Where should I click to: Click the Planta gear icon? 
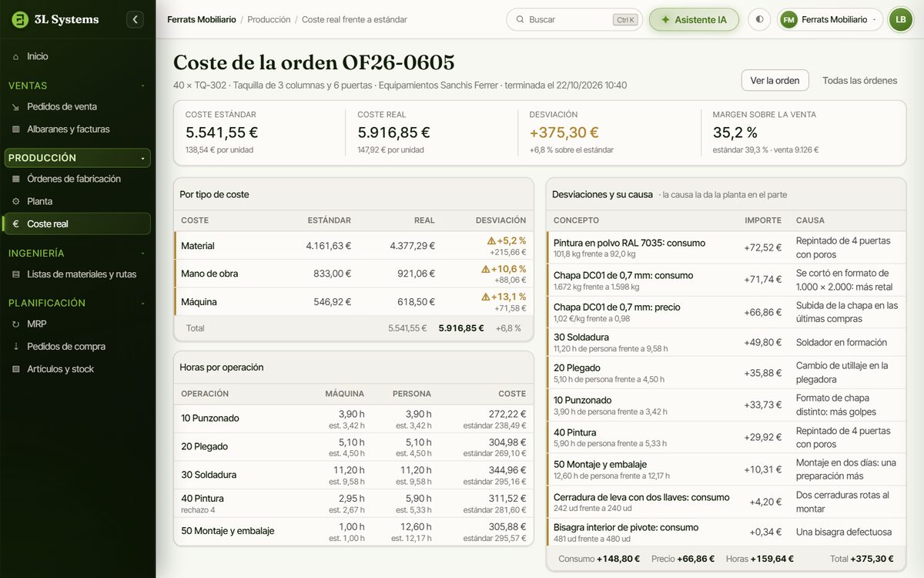(x=15, y=201)
